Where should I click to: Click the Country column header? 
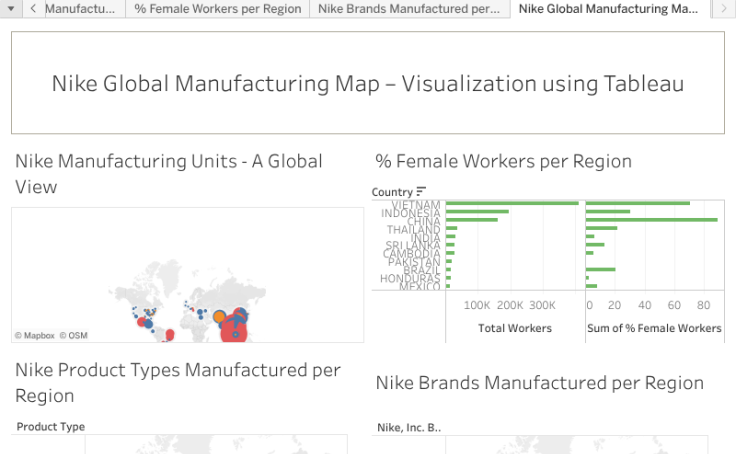pyautogui.click(x=392, y=192)
